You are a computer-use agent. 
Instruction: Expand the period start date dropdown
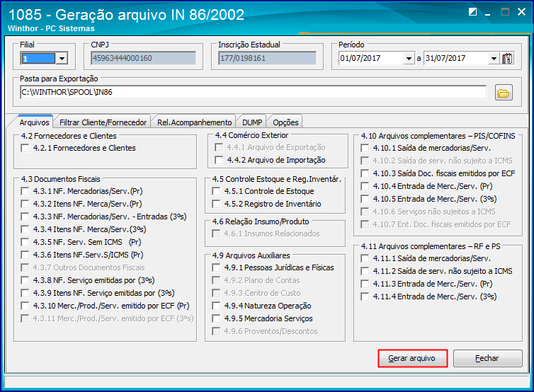coord(409,59)
